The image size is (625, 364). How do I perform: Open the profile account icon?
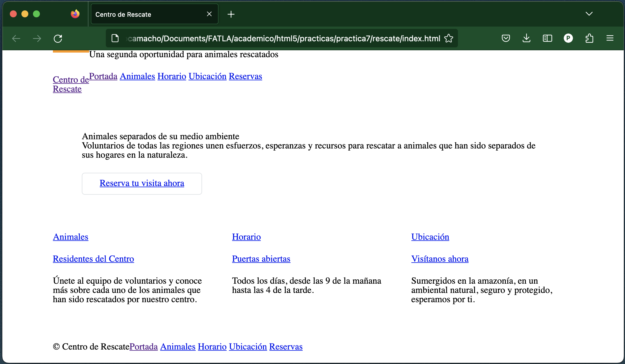[568, 38]
